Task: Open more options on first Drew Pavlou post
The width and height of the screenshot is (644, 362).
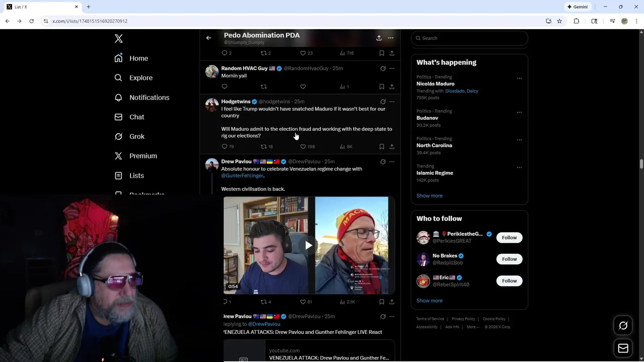Action: (x=392, y=162)
